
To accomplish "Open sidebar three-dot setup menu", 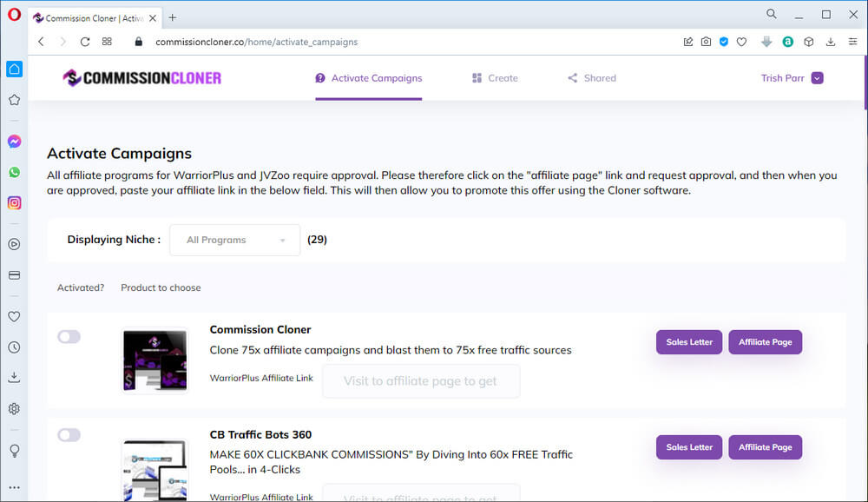I will [15, 487].
